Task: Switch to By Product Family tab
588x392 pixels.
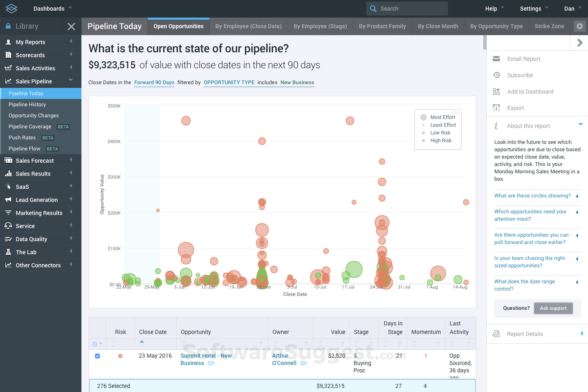Action: pos(382,26)
